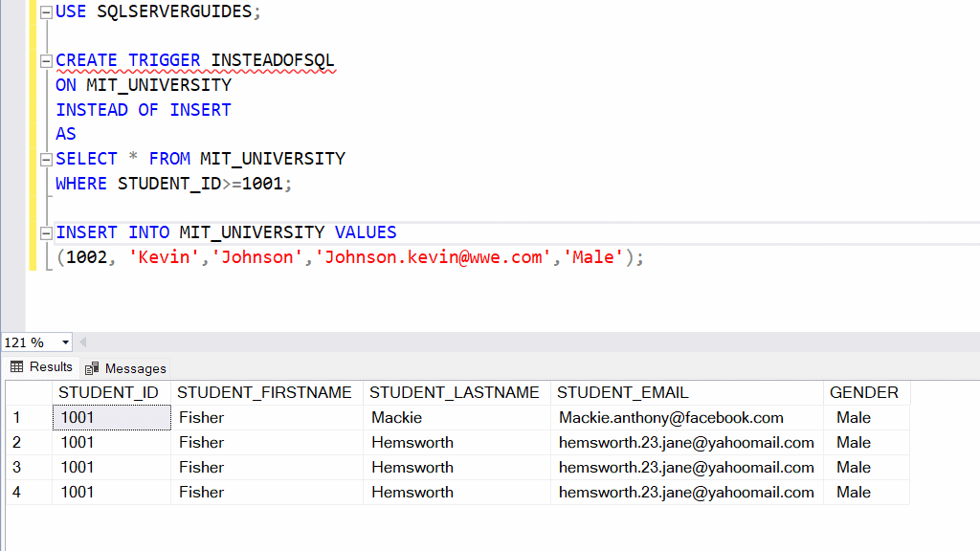The width and height of the screenshot is (980, 551).
Task: Place cursor on the WHERE STUDENT_ID line
Action: pos(172,183)
